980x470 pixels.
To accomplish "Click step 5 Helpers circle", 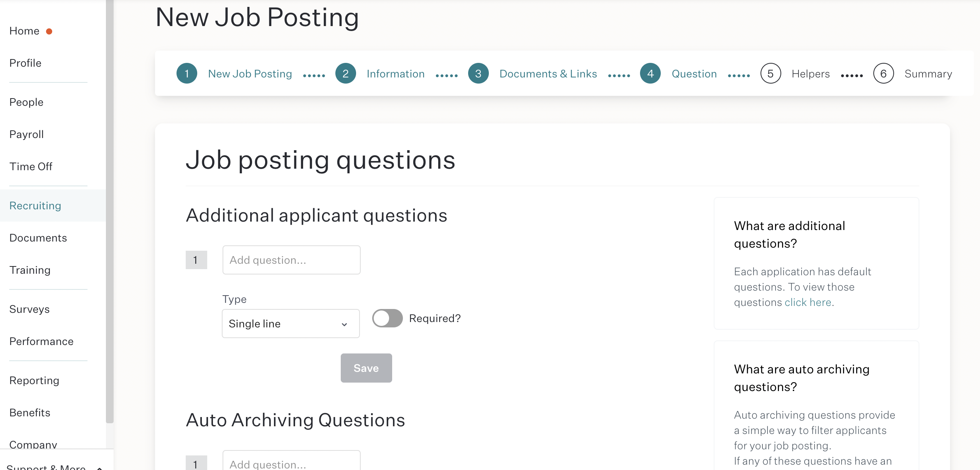I will point(771,73).
